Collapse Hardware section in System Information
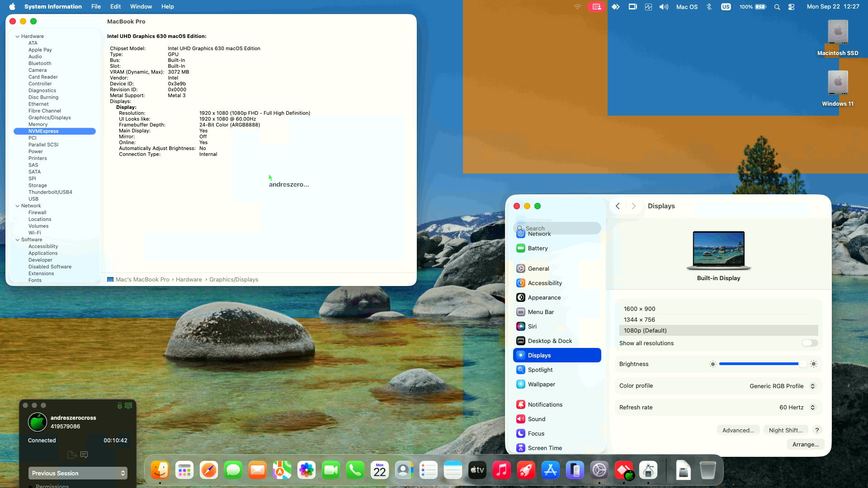The height and width of the screenshot is (488, 868). coord(18,37)
